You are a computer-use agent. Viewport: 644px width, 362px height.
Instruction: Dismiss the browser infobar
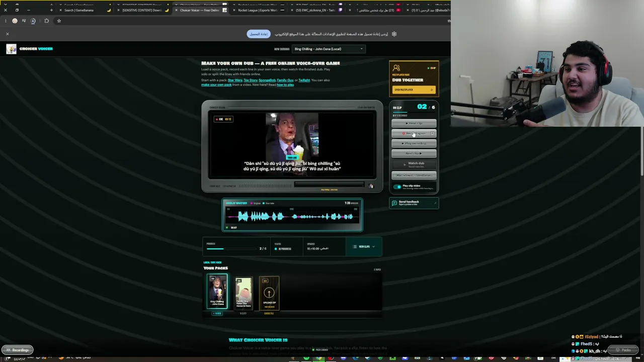[x=8, y=34]
